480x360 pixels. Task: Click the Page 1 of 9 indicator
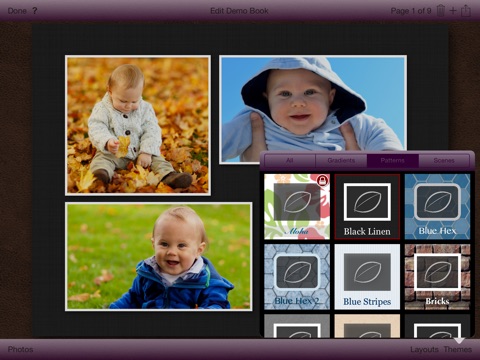[x=411, y=11]
